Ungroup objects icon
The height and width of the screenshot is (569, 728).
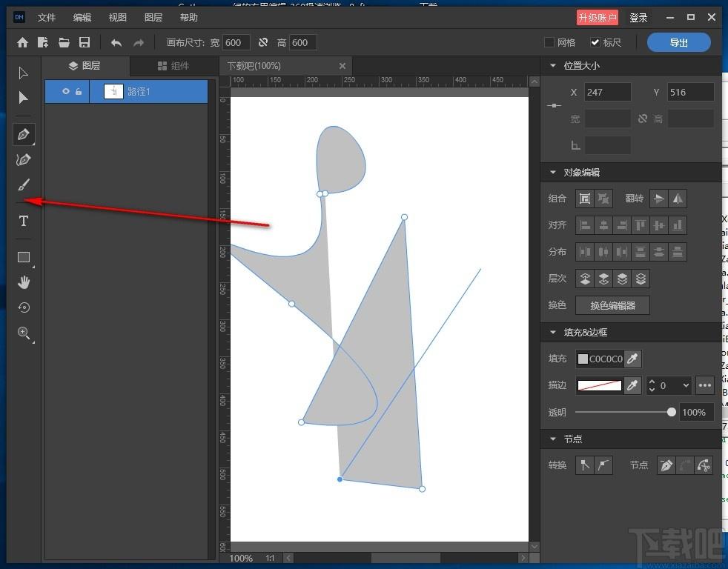pyautogui.click(x=603, y=199)
